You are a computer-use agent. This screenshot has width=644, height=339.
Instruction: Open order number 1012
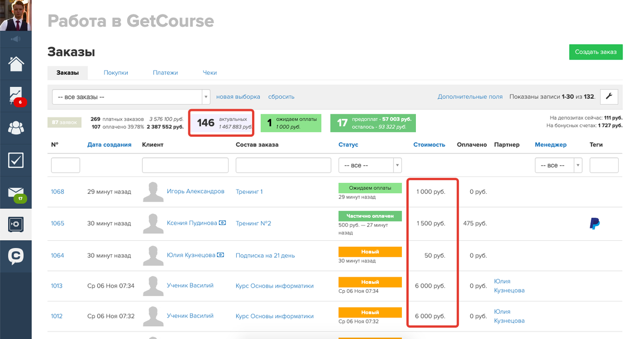click(x=57, y=316)
